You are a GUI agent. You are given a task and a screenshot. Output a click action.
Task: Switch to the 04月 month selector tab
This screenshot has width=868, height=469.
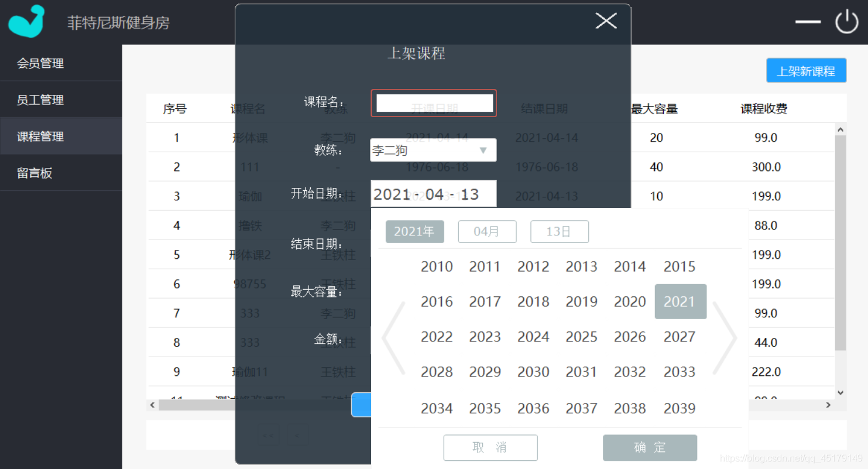click(x=487, y=231)
